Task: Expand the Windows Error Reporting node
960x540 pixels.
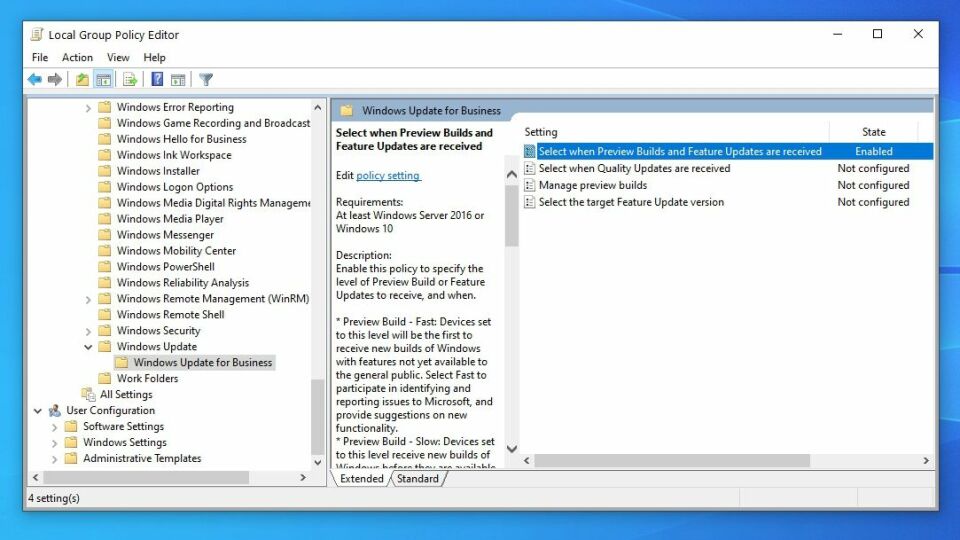Action: pyautogui.click(x=88, y=108)
